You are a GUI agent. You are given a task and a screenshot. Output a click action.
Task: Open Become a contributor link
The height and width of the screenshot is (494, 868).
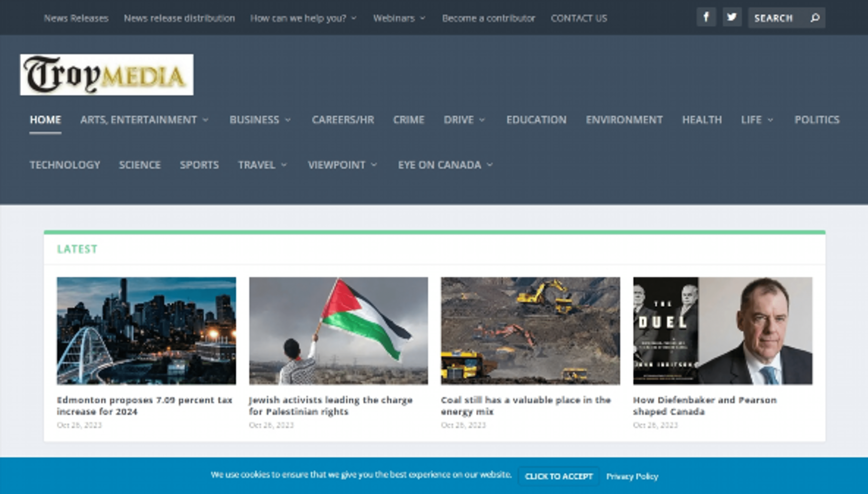488,18
